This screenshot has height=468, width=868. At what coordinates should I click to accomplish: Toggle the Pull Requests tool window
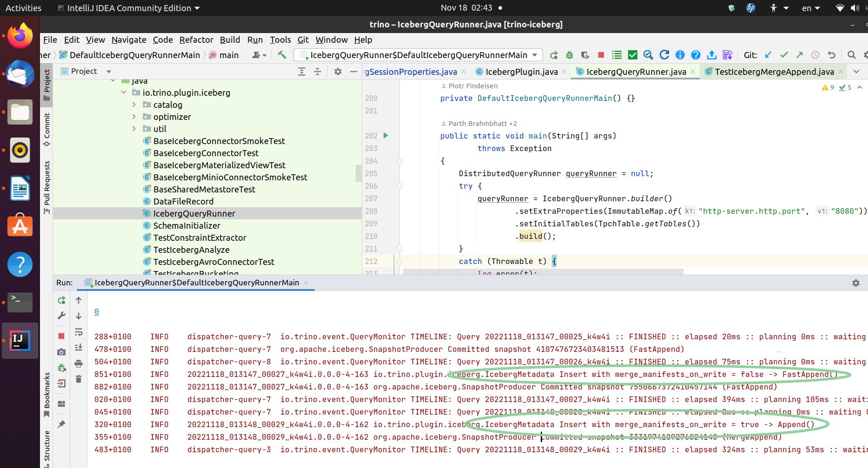[x=46, y=187]
